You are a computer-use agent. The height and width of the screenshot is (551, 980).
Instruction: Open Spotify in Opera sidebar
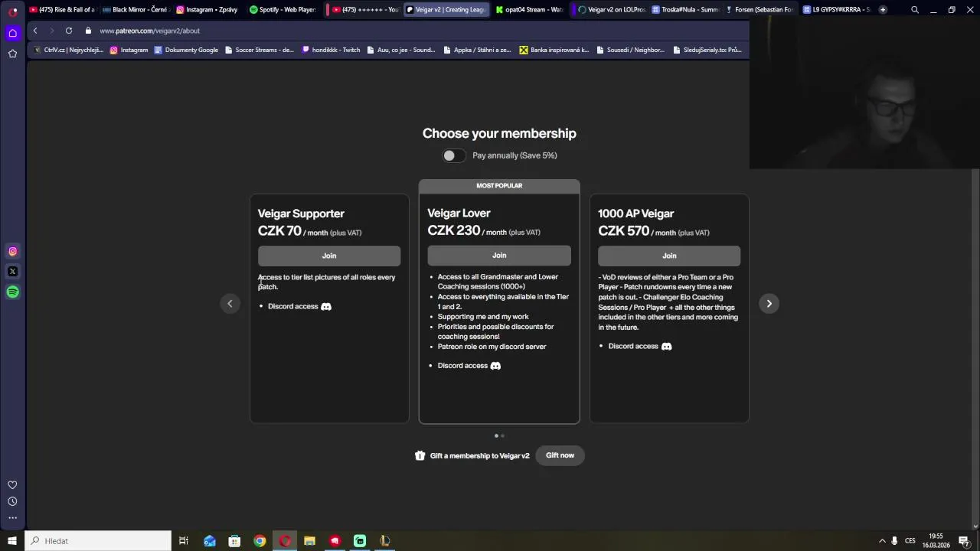tap(12, 292)
